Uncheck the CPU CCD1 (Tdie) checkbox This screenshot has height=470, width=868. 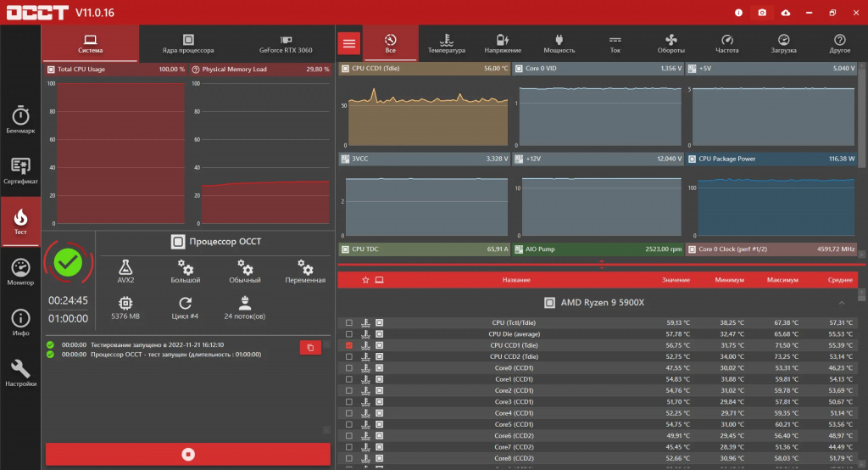(348, 345)
